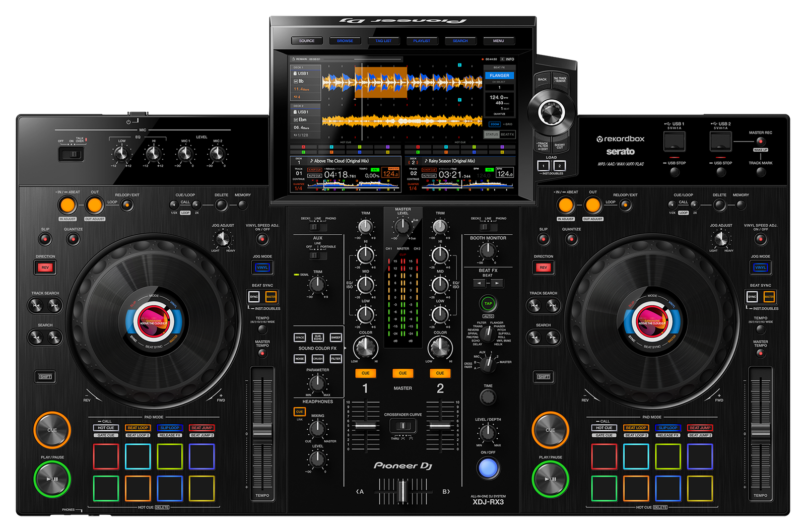Click the channel 2 volume fader
Image resolution: width=806 pixels, height=532 pixels.
440,426
